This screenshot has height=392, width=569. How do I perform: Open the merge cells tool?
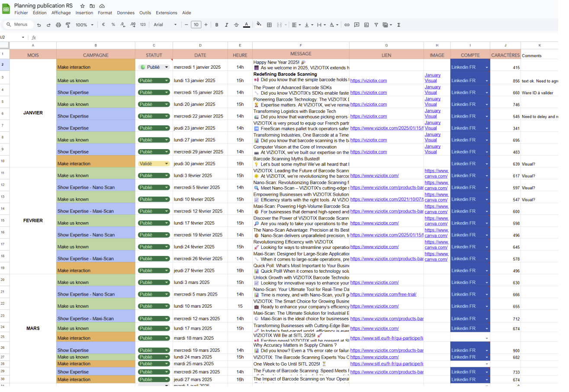280,25
